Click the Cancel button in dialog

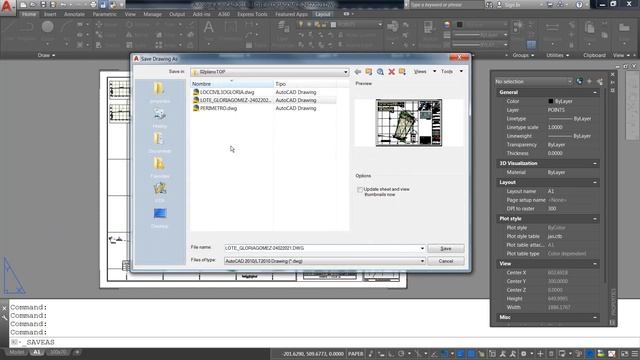click(446, 261)
